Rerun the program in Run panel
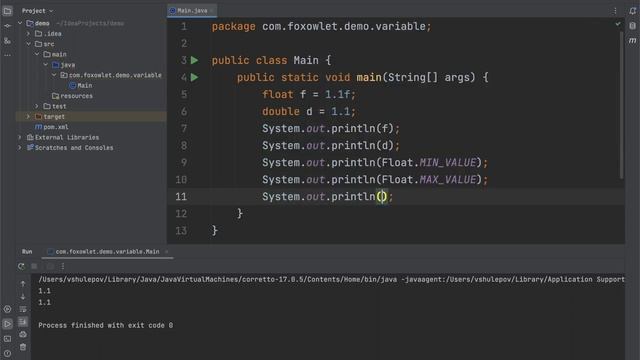The image size is (640, 360). (x=21, y=266)
